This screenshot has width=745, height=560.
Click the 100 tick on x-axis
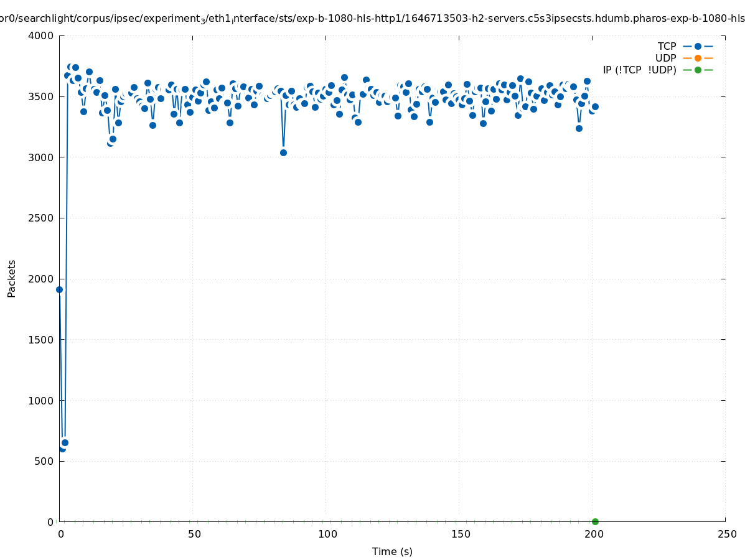coord(327,534)
